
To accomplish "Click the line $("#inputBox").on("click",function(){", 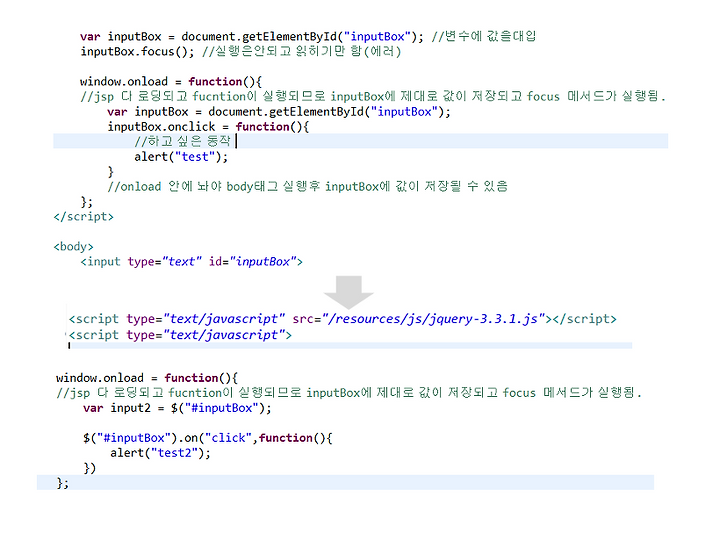I will coord(208,438).
